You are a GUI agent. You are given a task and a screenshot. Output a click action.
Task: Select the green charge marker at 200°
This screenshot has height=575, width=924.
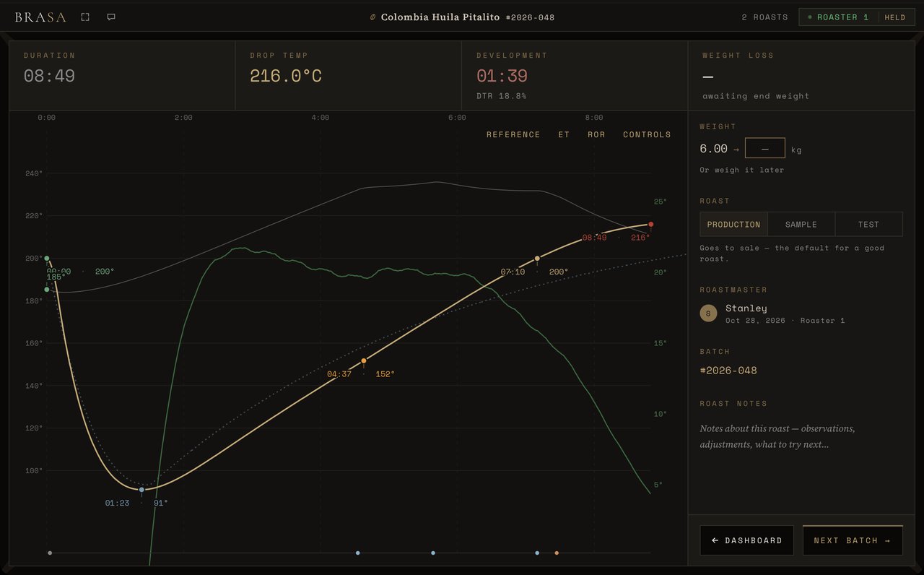[x=47, y=258]
